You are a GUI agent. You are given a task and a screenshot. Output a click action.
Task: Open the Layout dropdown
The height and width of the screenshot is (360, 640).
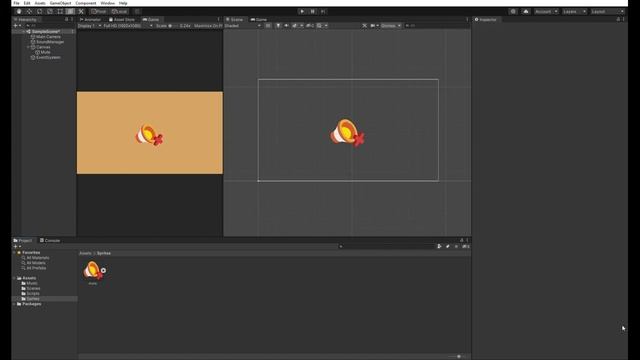[x=607, y=11]
